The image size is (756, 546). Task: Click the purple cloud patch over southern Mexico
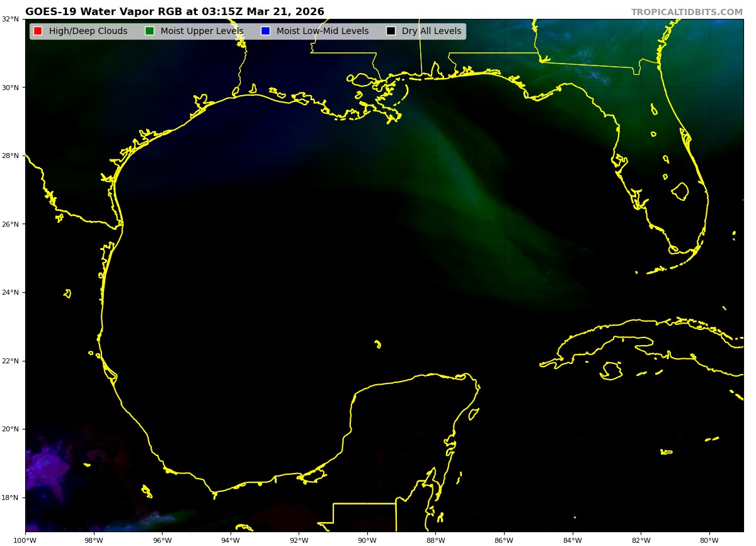point(47,469)
